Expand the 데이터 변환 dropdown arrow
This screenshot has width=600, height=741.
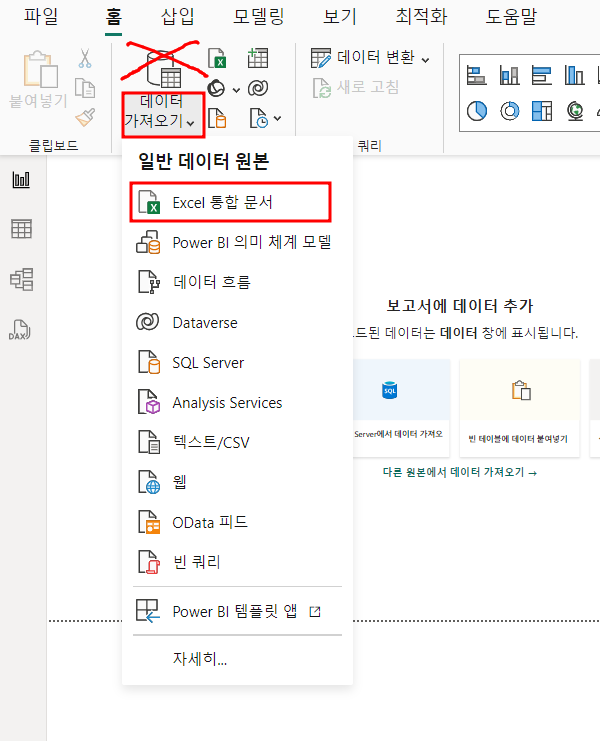point(425,60)
